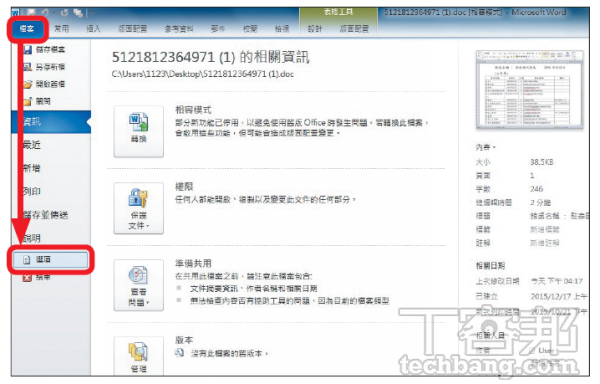The width and height of the screenshot is (600, 384).
Task: Click the 2015/12/17 created date value
Action: point(559,296)
